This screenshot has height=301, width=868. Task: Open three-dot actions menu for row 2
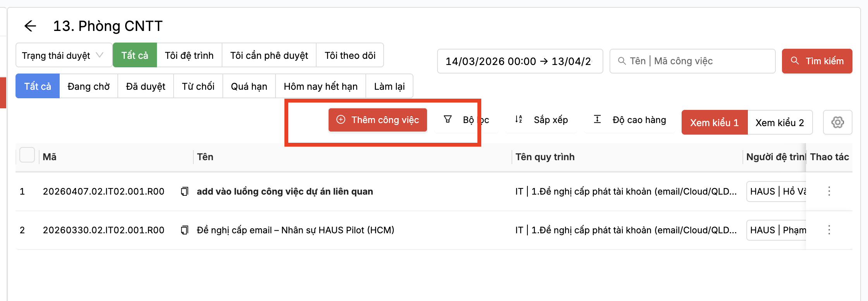pyautogui.click(x=829, y=230)
